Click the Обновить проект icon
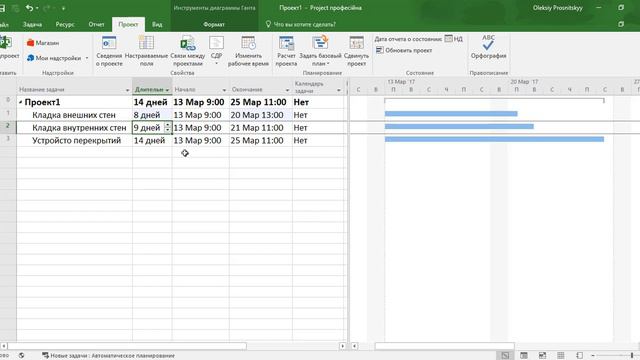Viewport: 640px width, 360px height. coord(380,50)
